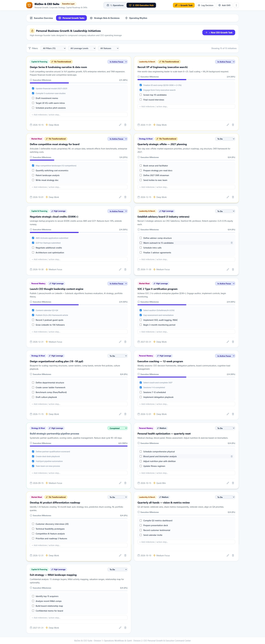The width and height of the screenshot is (265, 644).
Task: Mark 'Book venue and facilitator' done
Action: pyautogui.click(x=141, y=166)
